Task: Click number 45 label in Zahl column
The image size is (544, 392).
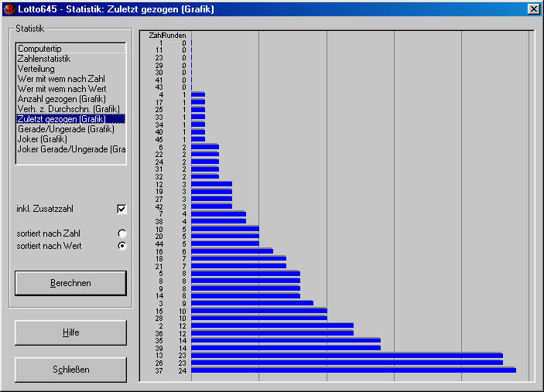Action: (159, 139)
